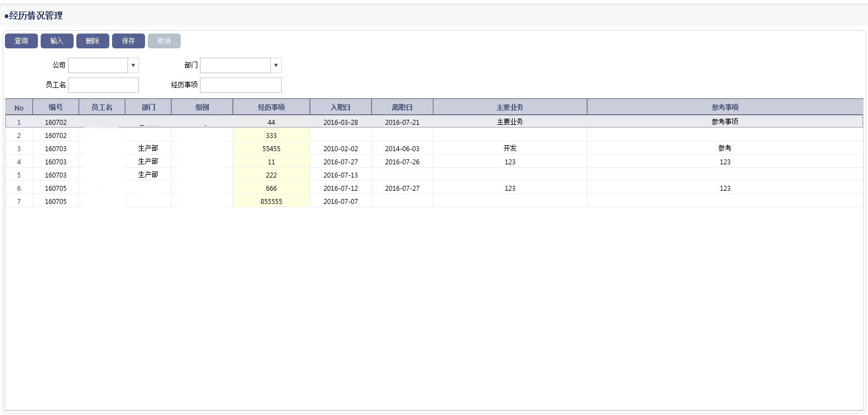Edit the 经历事项 cell containing 333
The width and height of the screenshot is (868, 415).
pos(271,135)
